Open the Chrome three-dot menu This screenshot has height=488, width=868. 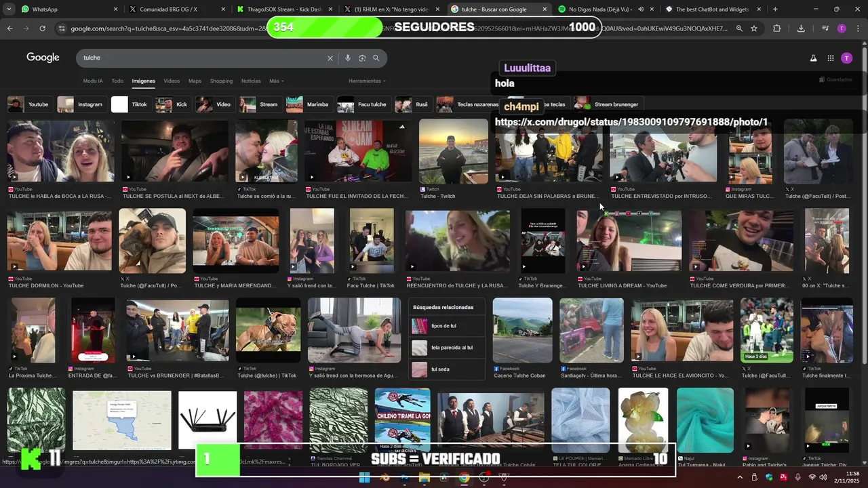pyautogui.click(x=857, y=28)
